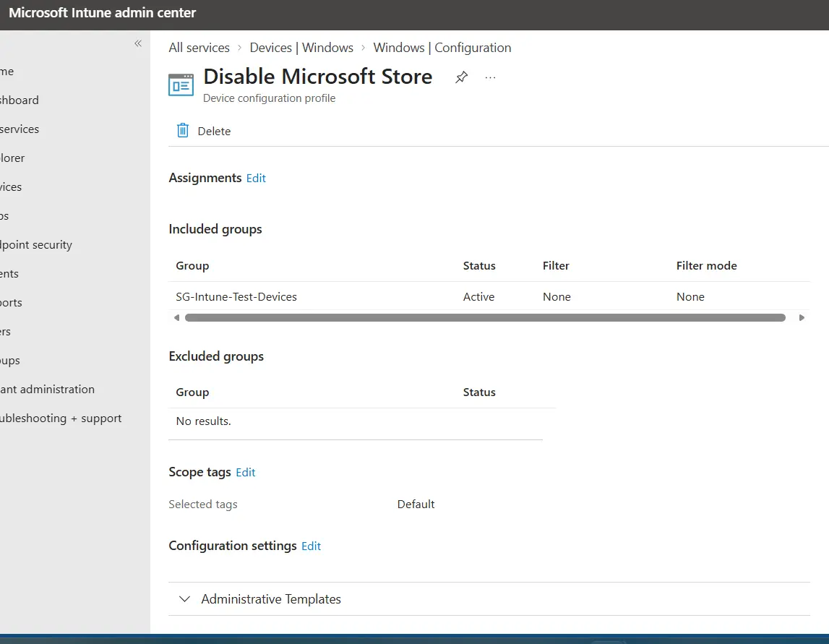Click the Status column header in Excluded groups
The width and height of the screenshot is (829, 644).
click(x=479, y=392)
